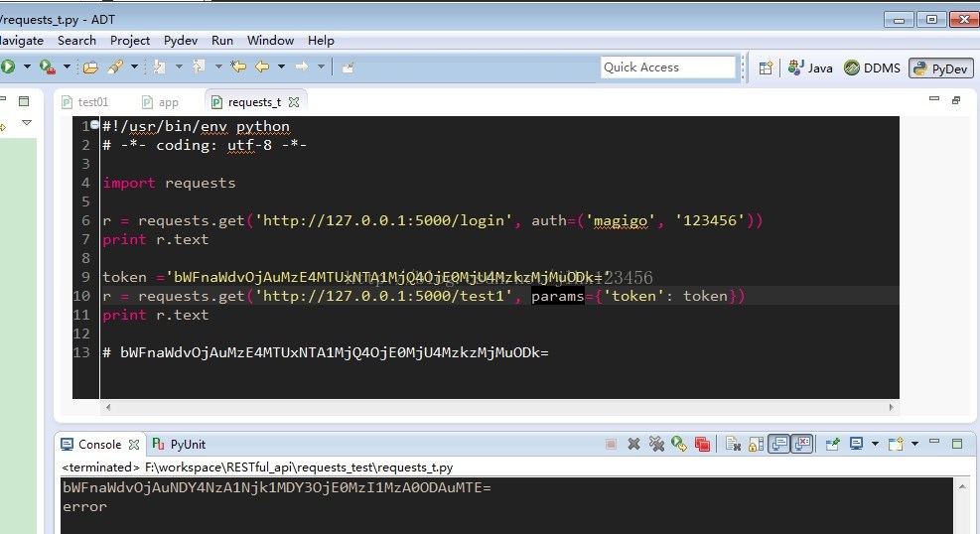Maximize the Console panel
This screenshot has height=534, width=980.
coord(957,444)
